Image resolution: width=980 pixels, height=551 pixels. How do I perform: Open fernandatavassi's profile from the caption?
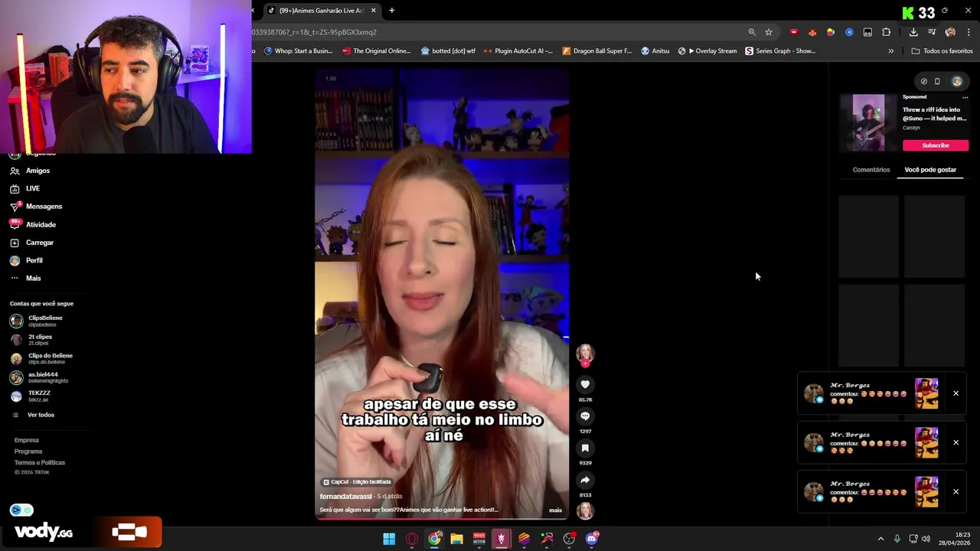(x=346, y=497)
